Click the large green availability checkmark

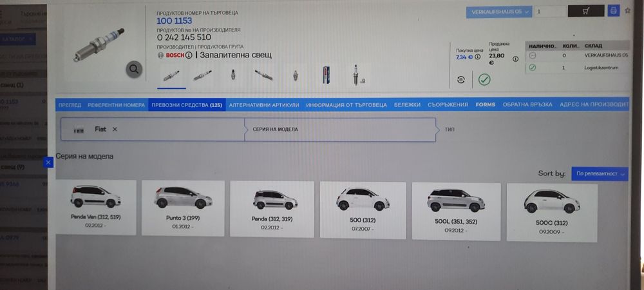click(x=485, y=79)
